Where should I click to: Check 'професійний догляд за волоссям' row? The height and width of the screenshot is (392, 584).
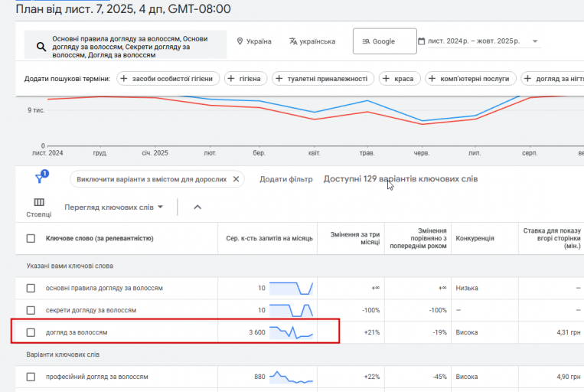click(x=31, y=377)
